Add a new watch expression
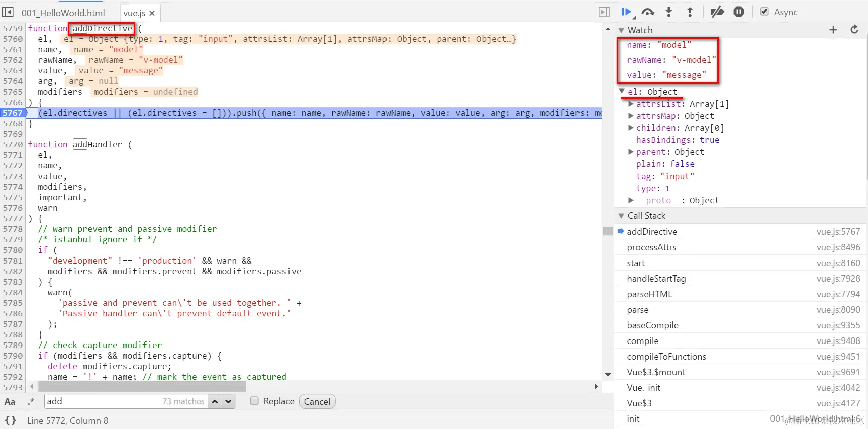 [833, 30]
